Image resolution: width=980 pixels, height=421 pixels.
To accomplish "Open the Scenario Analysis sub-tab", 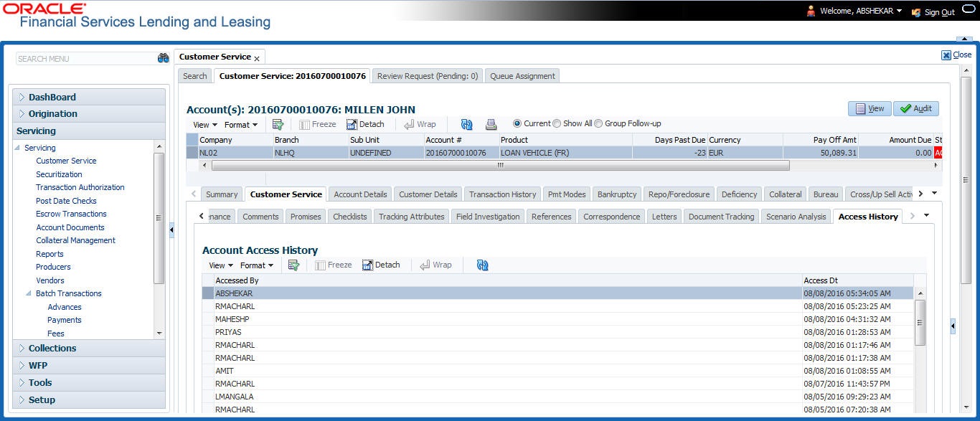I will coord(796,217).
